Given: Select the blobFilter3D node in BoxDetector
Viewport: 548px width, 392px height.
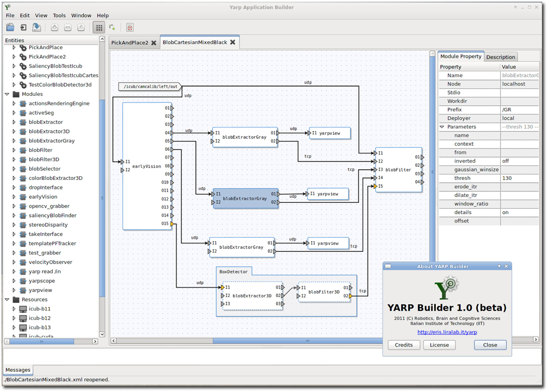Looking at the screenshot, I should [x=324, y=292].
